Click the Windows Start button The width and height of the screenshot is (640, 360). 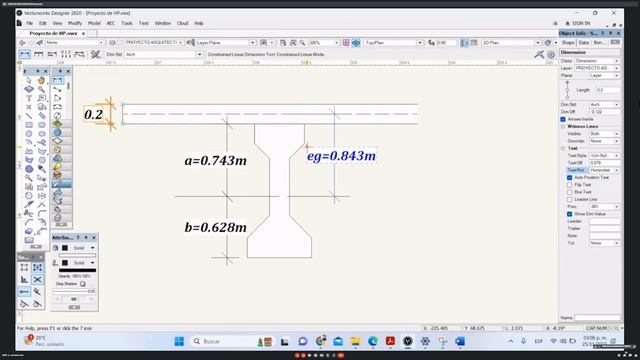pos(179,341)
